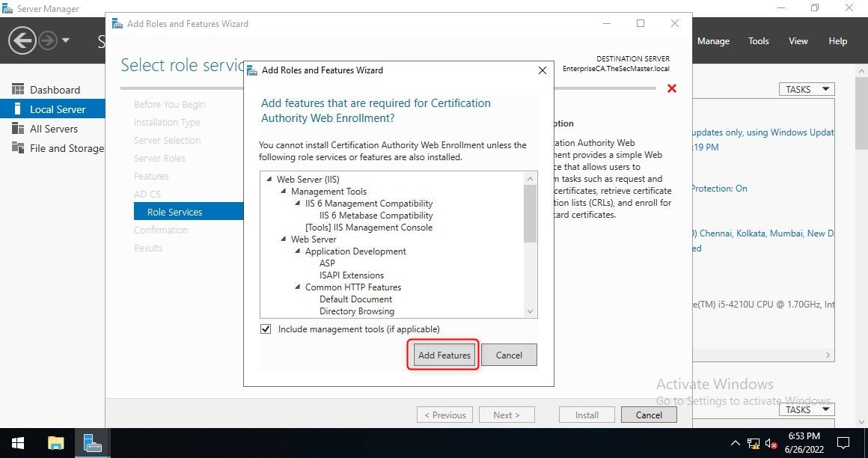Click the Server Selection wizard step
The height and width of the screenshot is (458, 868).
(167, 140)
